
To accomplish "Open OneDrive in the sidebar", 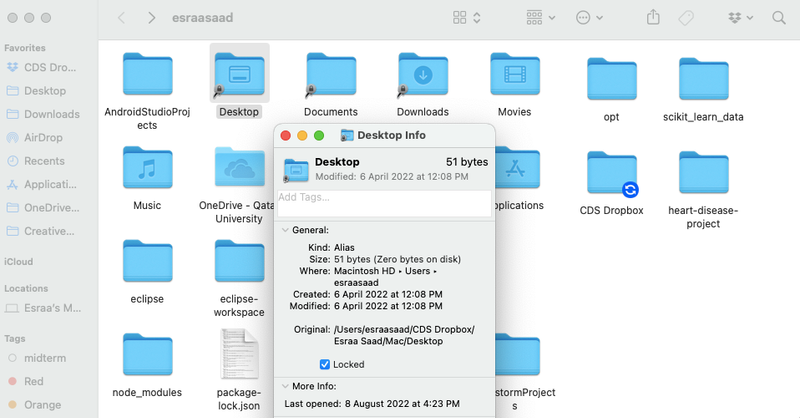I will [x=42, y=208].
